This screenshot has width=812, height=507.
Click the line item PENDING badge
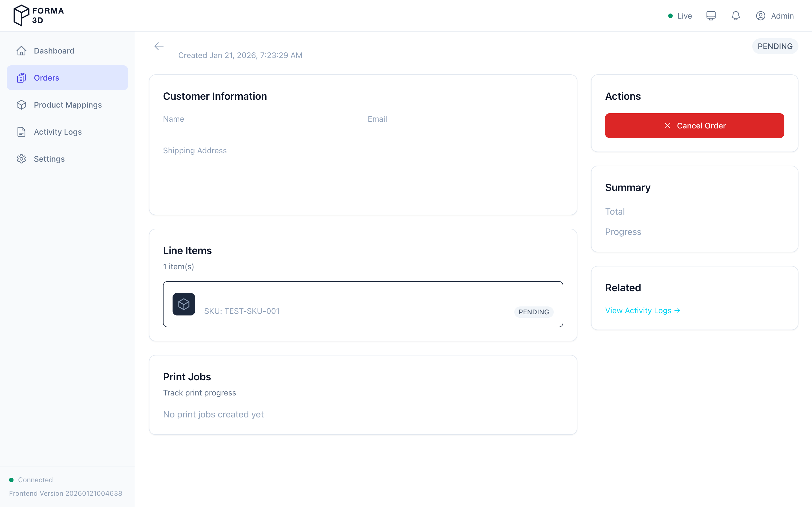(x=533, y=312)
